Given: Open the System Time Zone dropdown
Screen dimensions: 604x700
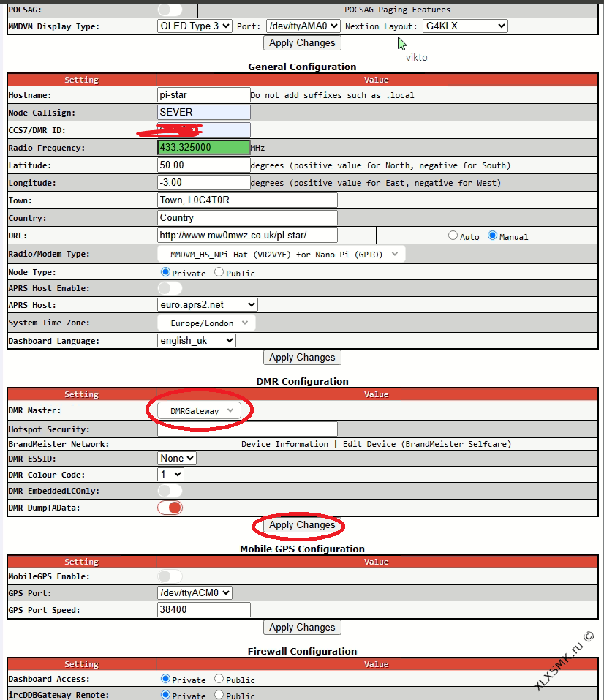Looking at the screenshot, I should [206, 323].
